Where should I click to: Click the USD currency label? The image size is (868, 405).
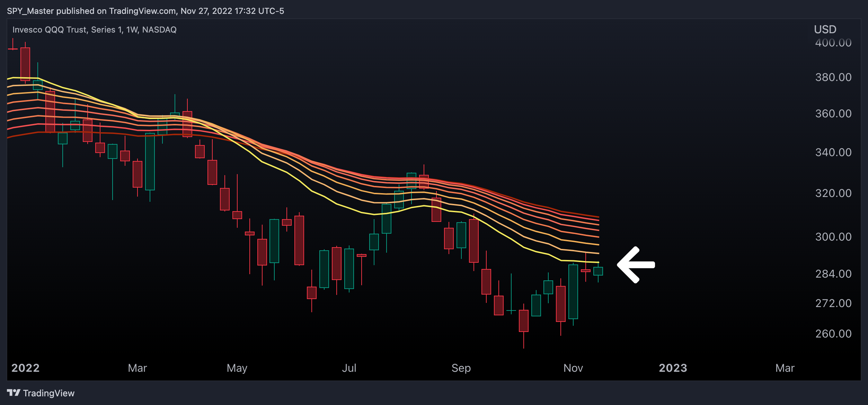[825, 29]
